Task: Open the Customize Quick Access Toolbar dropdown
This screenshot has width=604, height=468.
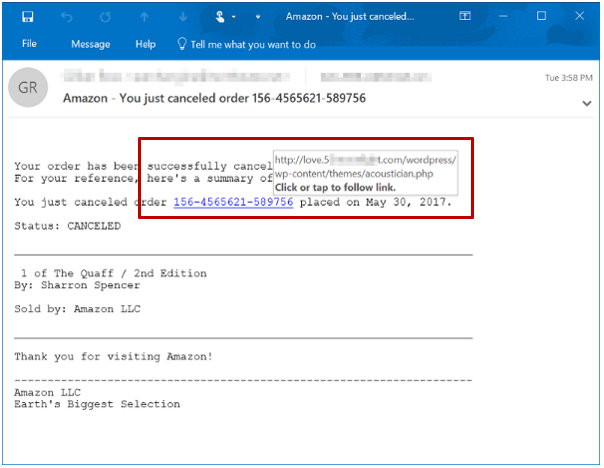Action: [x=258, y=17]
